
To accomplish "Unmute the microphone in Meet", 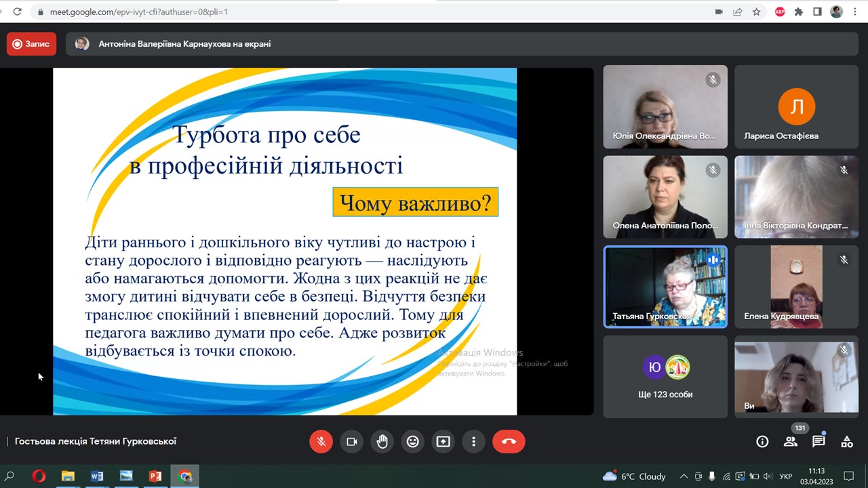I will point(321,441).
